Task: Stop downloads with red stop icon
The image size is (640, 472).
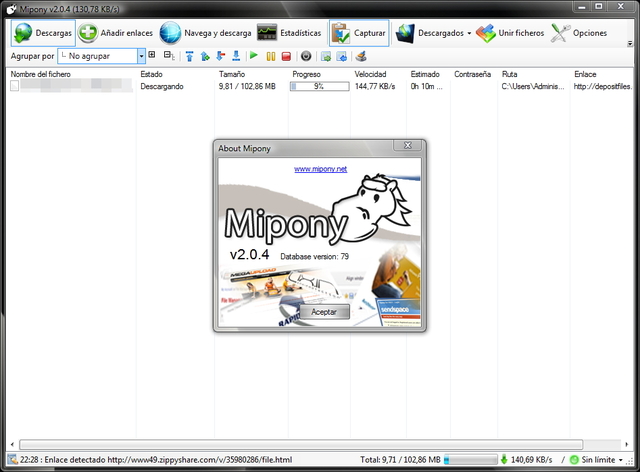Action: coord(286,56)
